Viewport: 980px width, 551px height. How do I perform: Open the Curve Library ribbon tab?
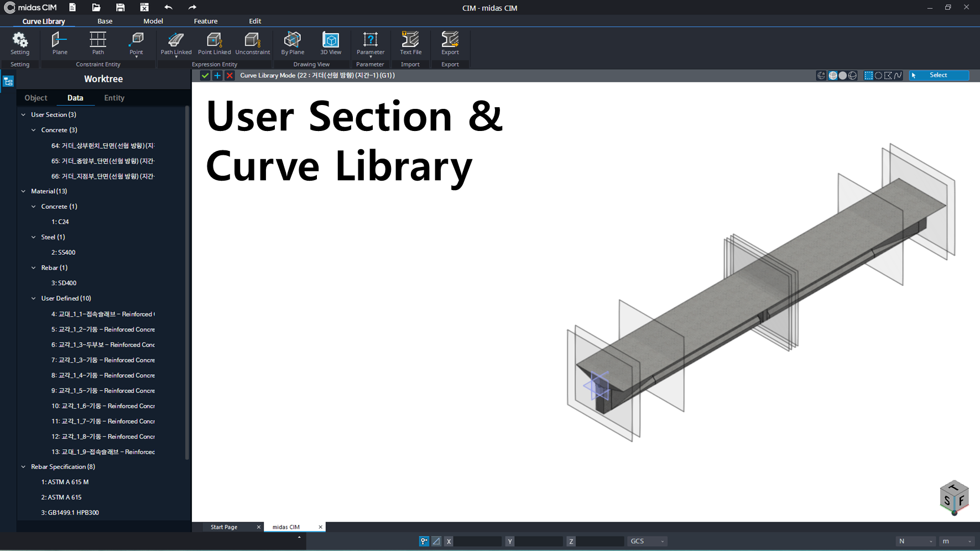click(44, 21)
